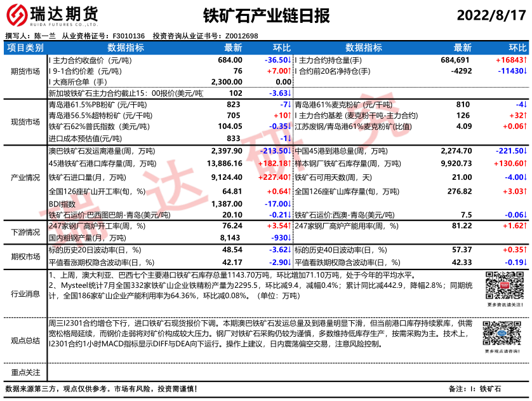The width and height of the screenshot is (532, 401).
Task: Select the 现货市场 category cell
Action: tap(25, 121)
